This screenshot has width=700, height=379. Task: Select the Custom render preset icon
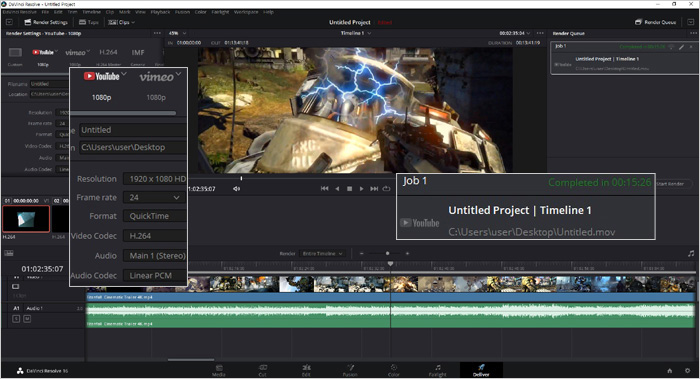15,53
